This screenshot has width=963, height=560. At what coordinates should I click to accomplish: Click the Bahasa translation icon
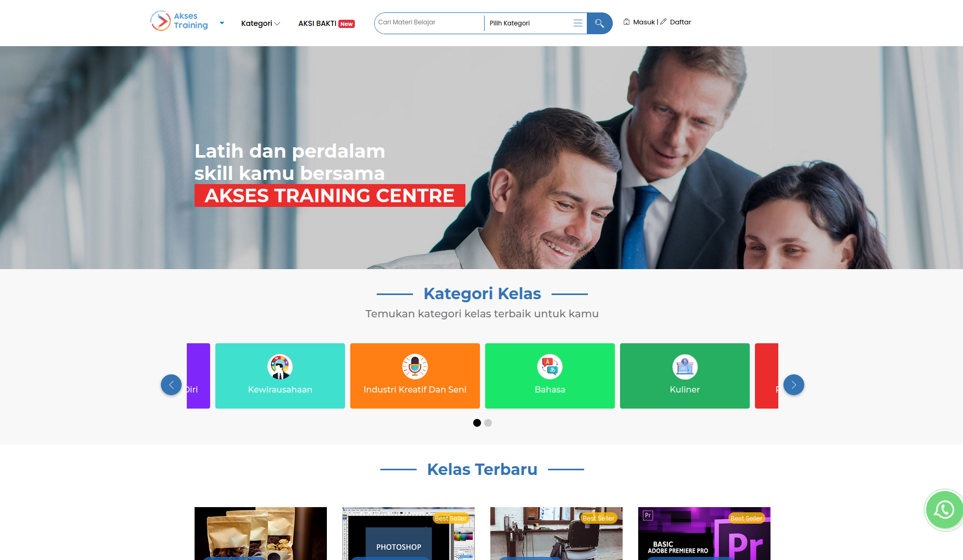[x=550, y=367]
